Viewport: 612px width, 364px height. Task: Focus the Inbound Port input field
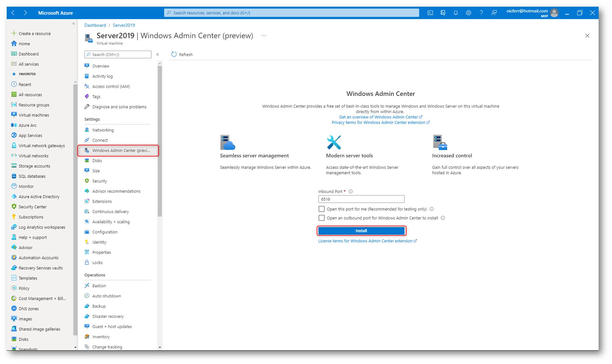[361, 199]
